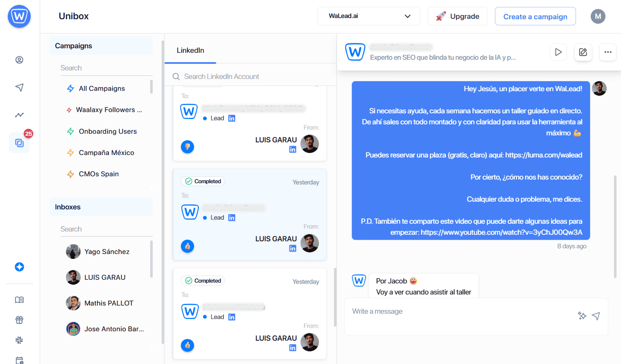Click the blue star badge in the sidebar
The height and width of the screenshot is (364, 621).
point(19,267)
